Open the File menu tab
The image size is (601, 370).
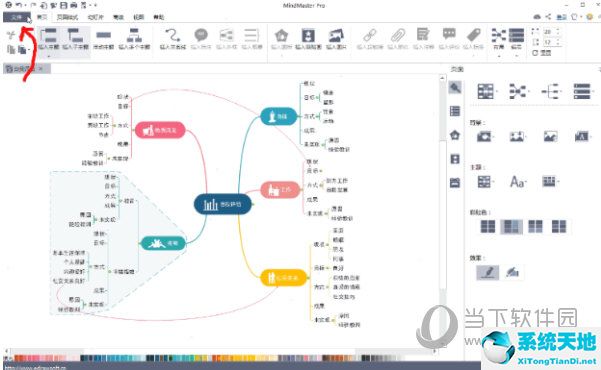(x=17, y=17)
